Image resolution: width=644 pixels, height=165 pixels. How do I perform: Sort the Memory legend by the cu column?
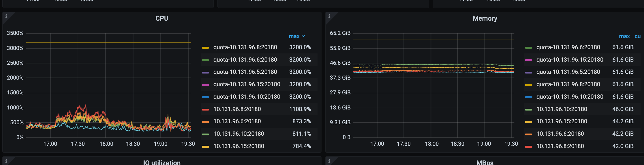[x=637, y=36]
